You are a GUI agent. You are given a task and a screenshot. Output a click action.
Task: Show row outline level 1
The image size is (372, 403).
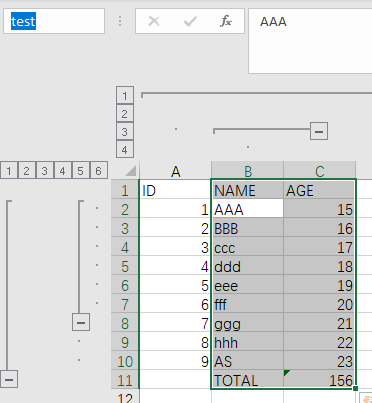click(9, 171)
